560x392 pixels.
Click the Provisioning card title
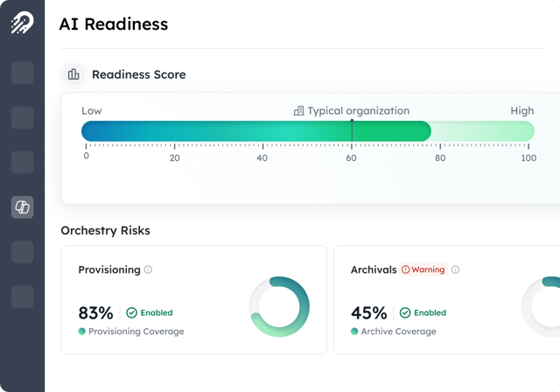(108, 269)
